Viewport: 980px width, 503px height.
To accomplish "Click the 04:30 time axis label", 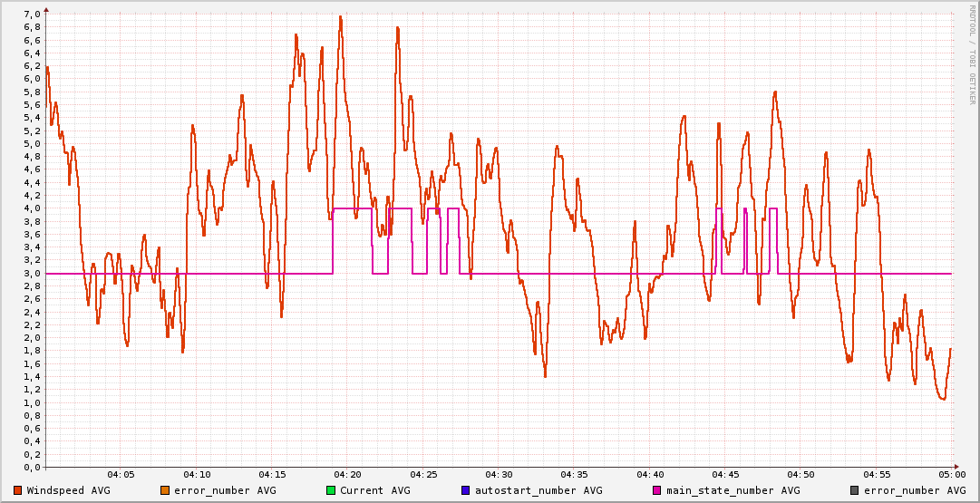I will click(499, 474).
